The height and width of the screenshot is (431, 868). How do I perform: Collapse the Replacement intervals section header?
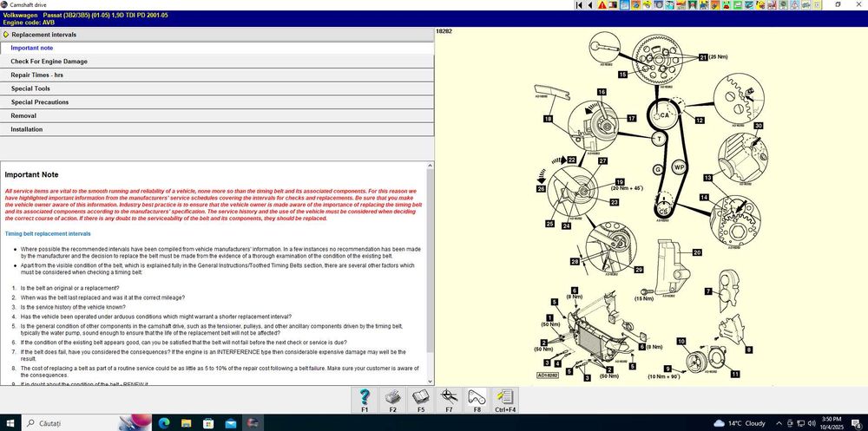pyautogui.click(x=217, y=35)
